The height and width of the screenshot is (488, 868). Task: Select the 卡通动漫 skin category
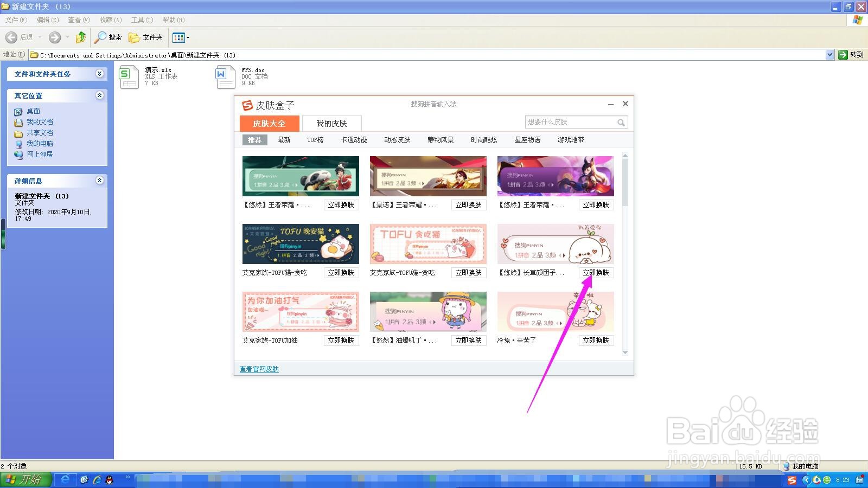354,140
